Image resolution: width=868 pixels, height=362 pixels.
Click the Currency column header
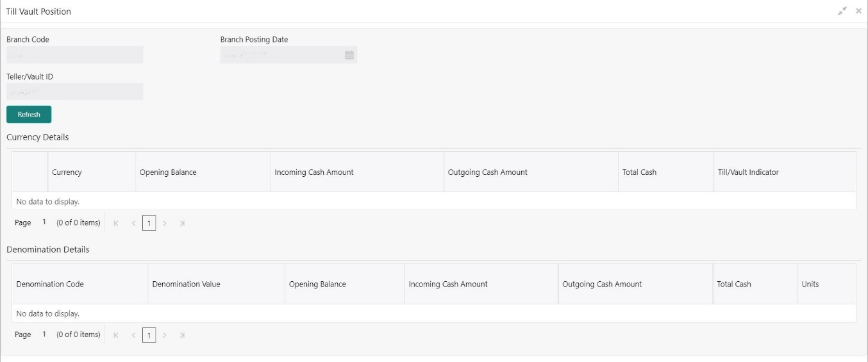tap(67, 172)
